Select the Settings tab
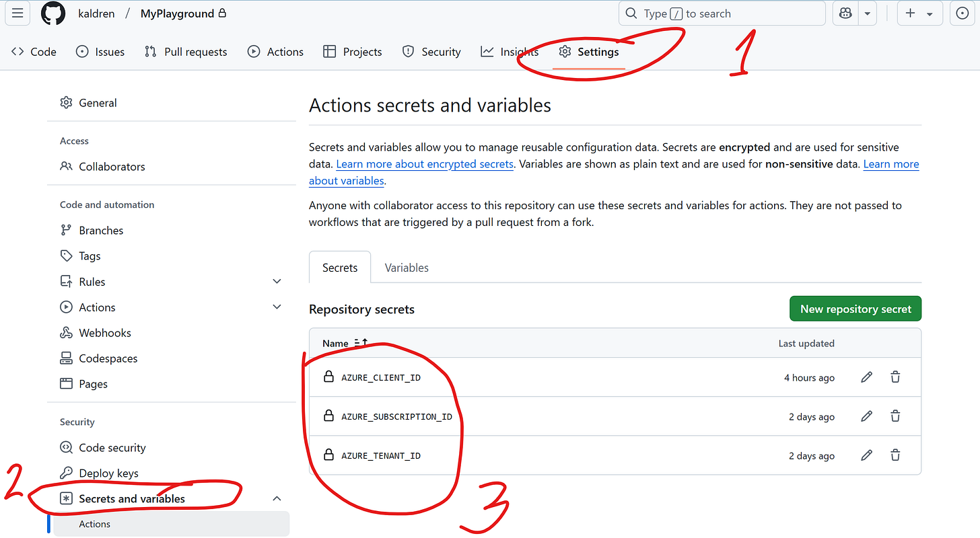 coord(589,52)
